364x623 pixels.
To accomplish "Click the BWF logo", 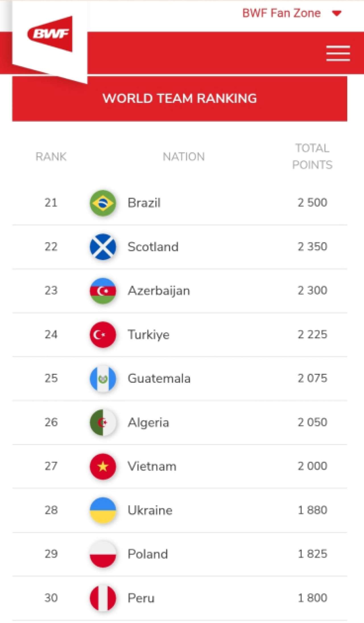I will tap(50, 34).
